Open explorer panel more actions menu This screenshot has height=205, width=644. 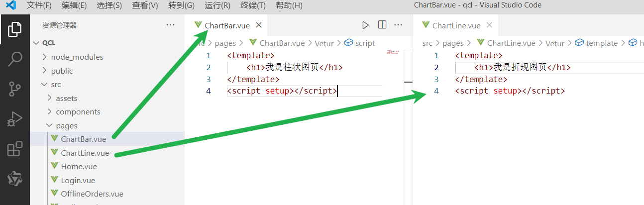170,25
